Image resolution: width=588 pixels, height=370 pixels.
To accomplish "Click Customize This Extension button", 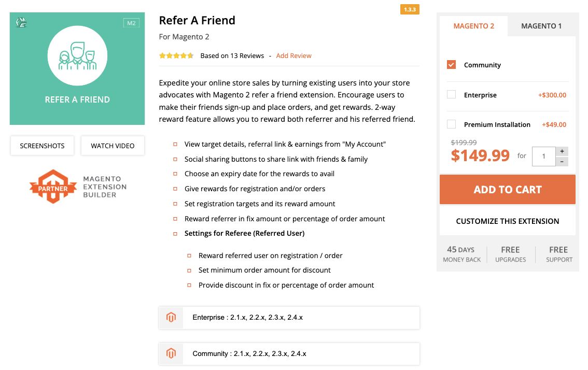I will click(507, 221).
